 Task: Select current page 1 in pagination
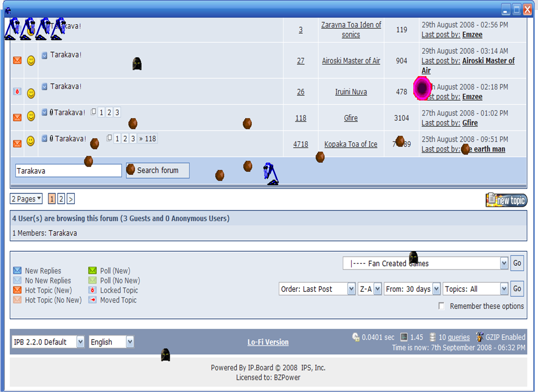[x=52, y=199]
